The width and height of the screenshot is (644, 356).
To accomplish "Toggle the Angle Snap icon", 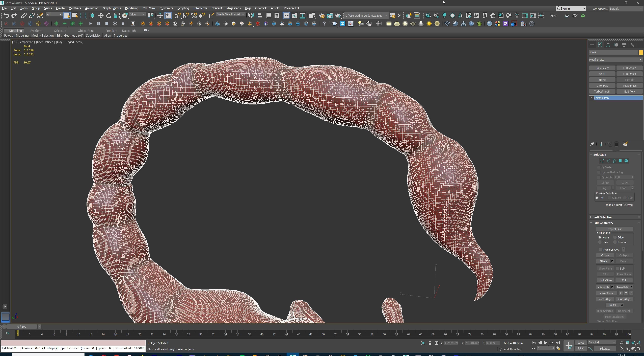I will 186,16.
